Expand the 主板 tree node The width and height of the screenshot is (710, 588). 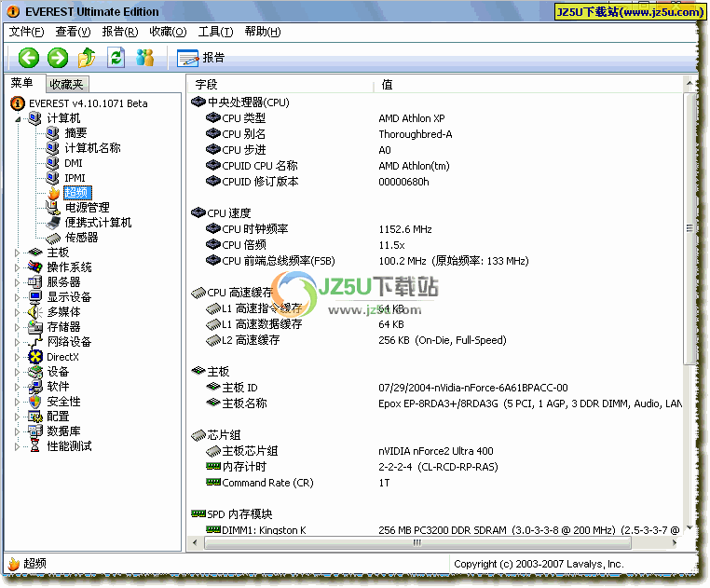click(17, 253)
